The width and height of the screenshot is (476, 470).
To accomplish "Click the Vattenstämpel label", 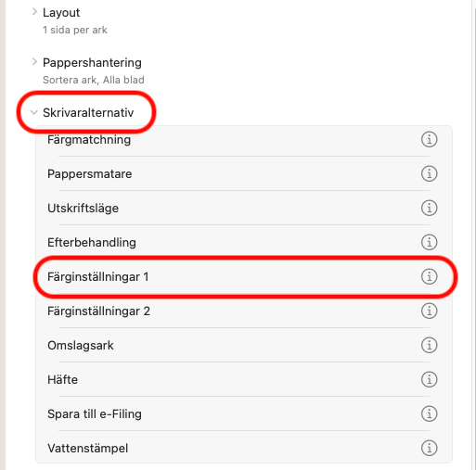I will click(x=88, y=449).
